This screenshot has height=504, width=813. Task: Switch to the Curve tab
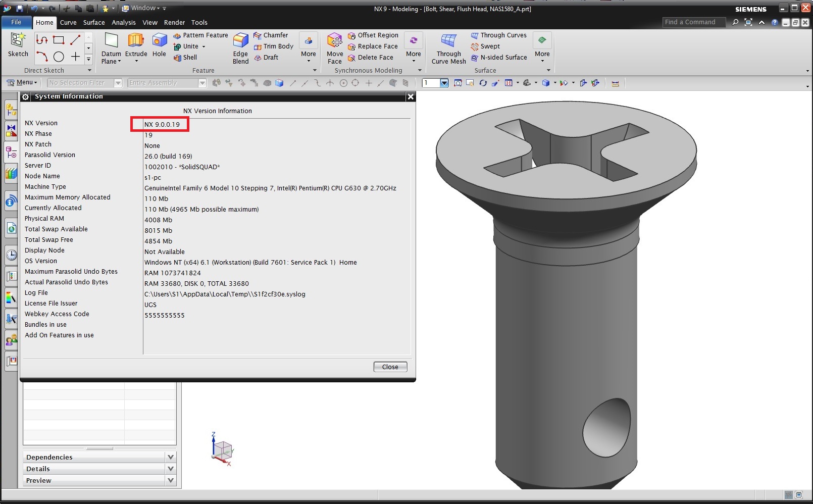tap(68, 23)
